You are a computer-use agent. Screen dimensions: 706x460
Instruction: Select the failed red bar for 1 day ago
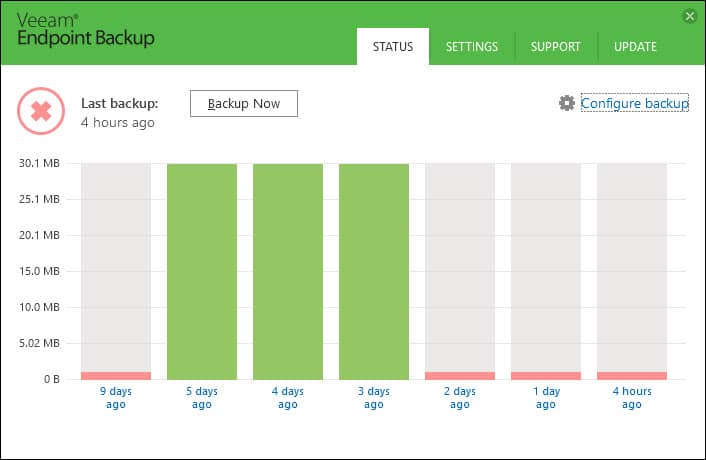pos(546,375)
